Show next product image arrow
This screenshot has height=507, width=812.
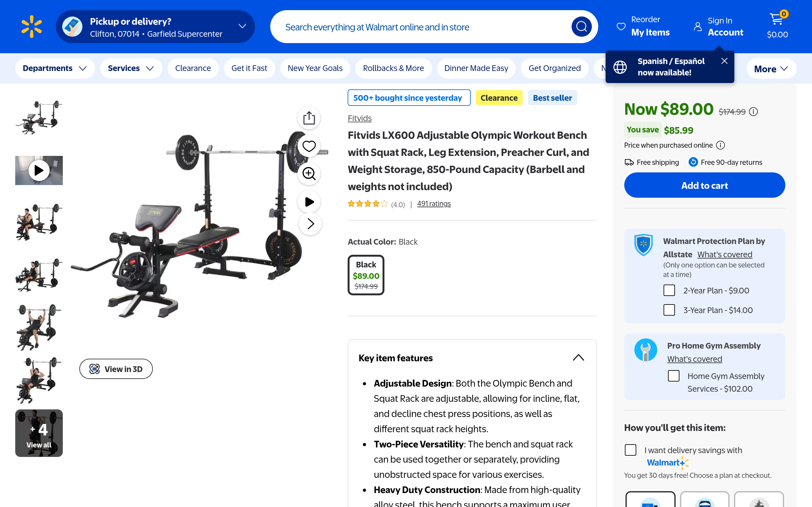pyautogui.click(x=311, y=224)
